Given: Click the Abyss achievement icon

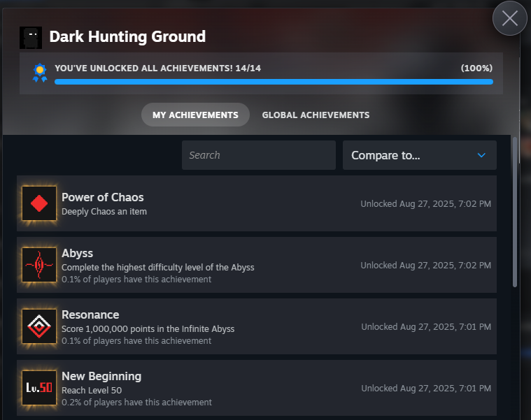Looking at the screenshot, I should 39,265.
